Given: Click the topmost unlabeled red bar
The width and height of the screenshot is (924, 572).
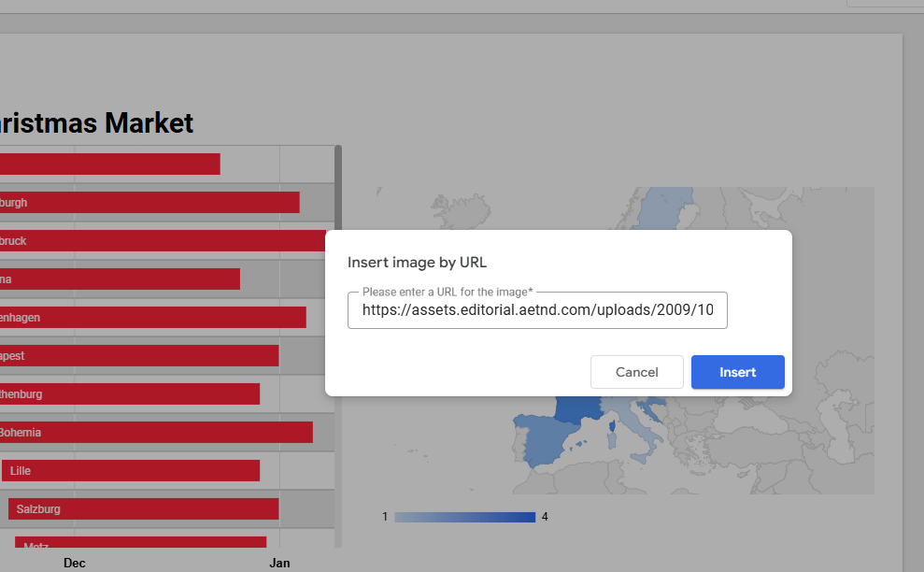Looking at the screenshot, I should [109, 164].
